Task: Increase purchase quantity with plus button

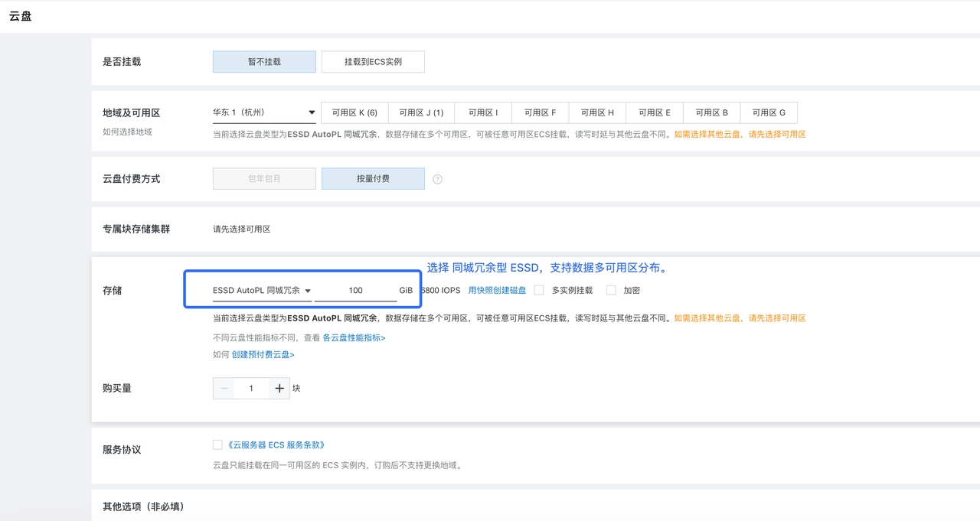Action: (279, 389)
